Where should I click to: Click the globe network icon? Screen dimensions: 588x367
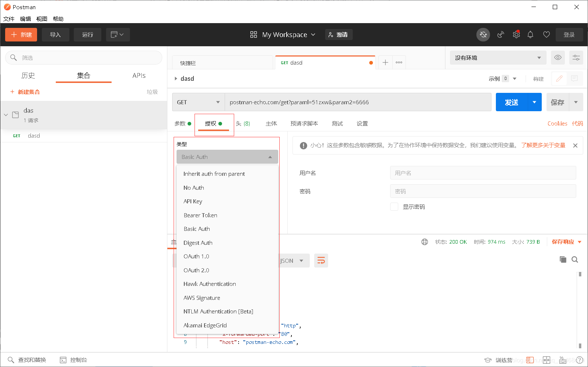click(425, 242)
